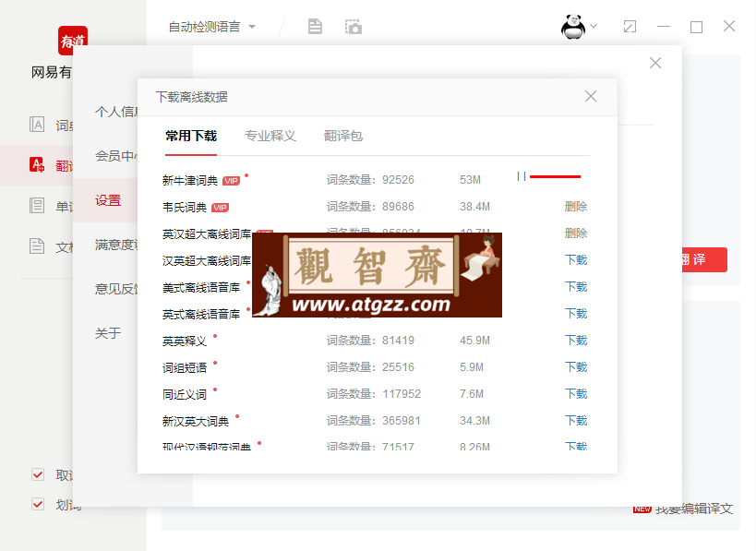
Task: Open the document translation icon in top toolbar
Action: [x=315, y=27]
